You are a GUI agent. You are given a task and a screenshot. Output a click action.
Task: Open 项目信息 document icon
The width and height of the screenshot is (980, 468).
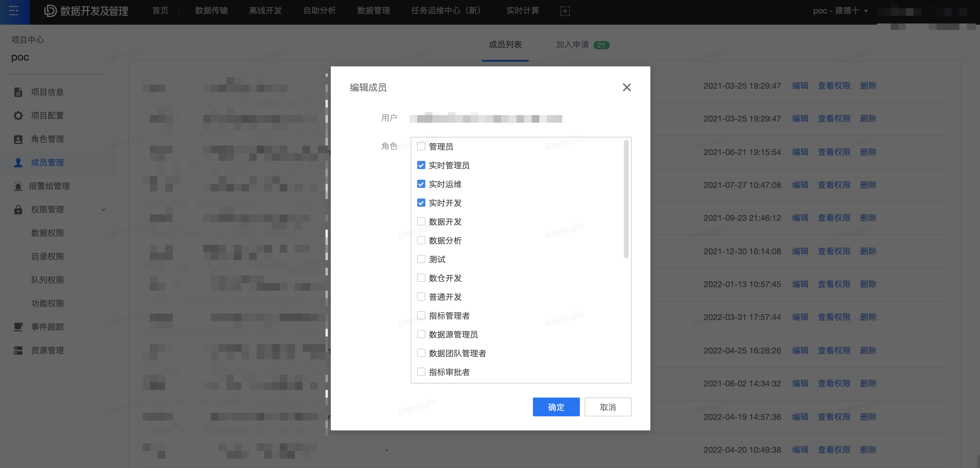coord(18,92)
